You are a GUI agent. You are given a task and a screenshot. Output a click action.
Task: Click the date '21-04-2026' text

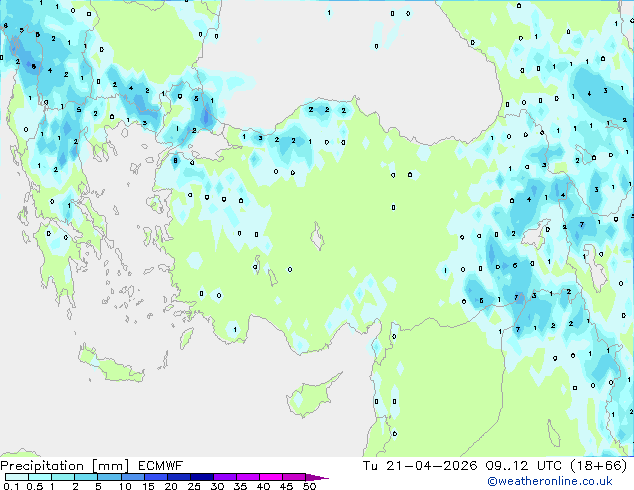point(431,466)
